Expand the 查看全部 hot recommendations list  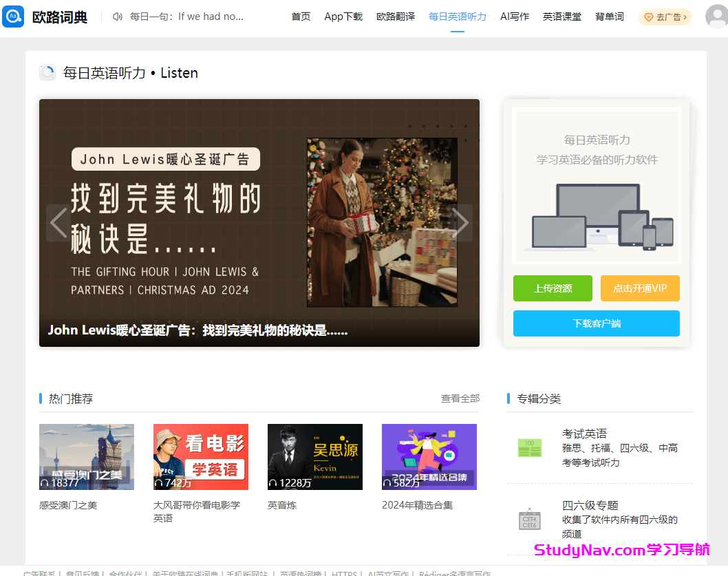point(460,398)
